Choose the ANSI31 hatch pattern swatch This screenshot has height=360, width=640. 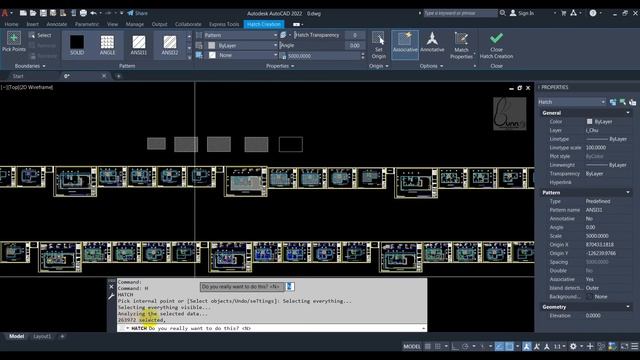pos(139,45)
